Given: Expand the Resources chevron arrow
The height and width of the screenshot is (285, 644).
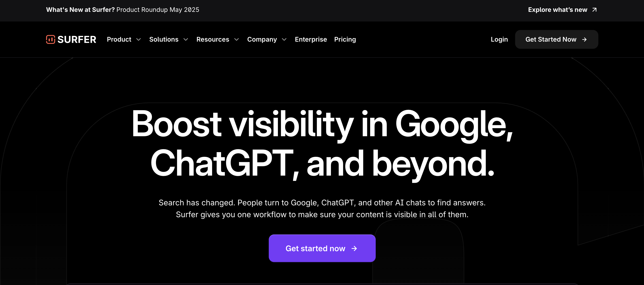Looking at the screenshot, I should pos(237,40).
